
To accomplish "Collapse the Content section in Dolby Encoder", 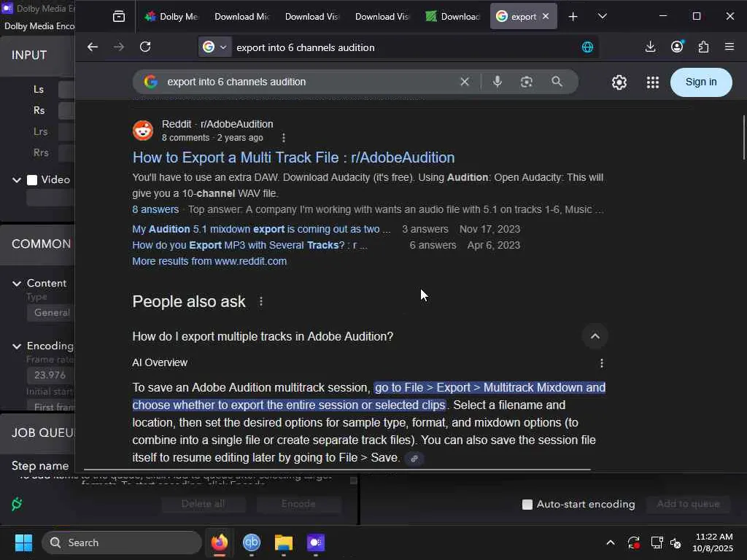I will [17, 284].
